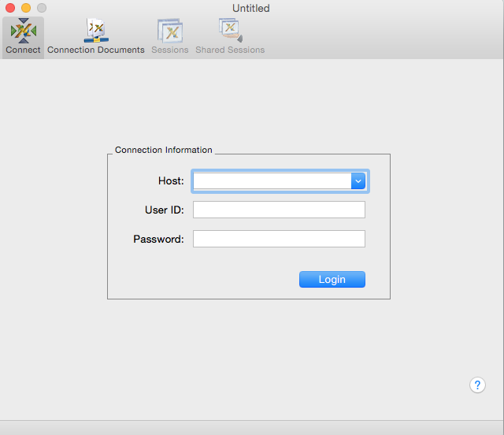This screenshot has height=435, width=504.
Task: Open the Sessions toolbar icon
Action: pyautogui.click(x=170, y=37)
